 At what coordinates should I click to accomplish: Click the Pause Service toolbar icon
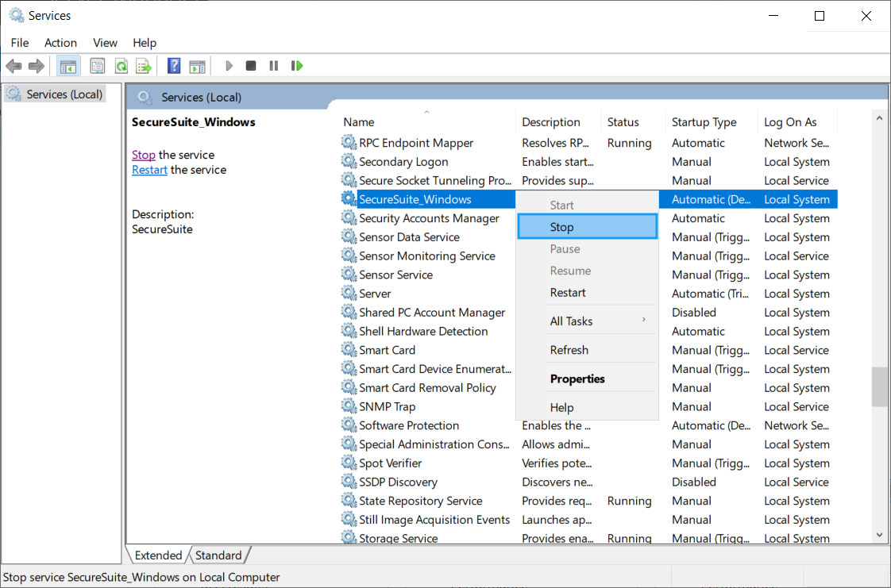point(274,66)
